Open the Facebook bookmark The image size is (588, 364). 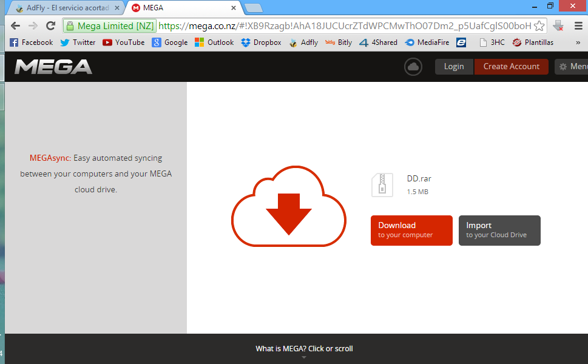(32, 42)
